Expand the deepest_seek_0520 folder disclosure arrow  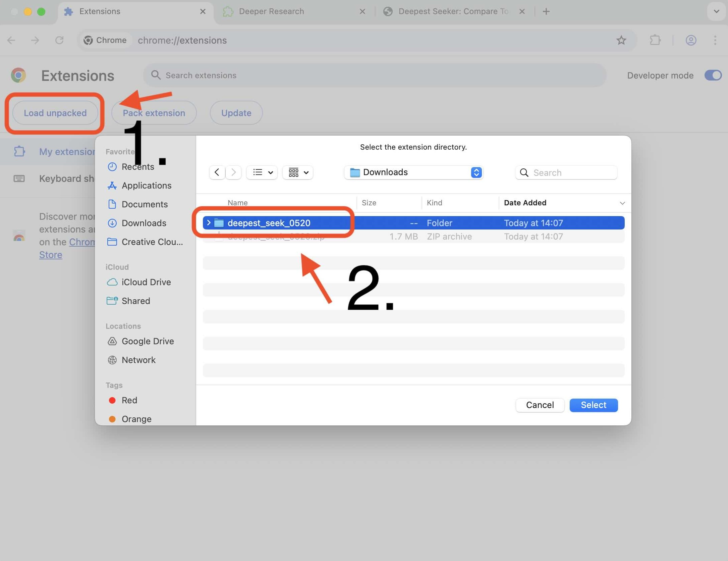click(x=209, y=223)
